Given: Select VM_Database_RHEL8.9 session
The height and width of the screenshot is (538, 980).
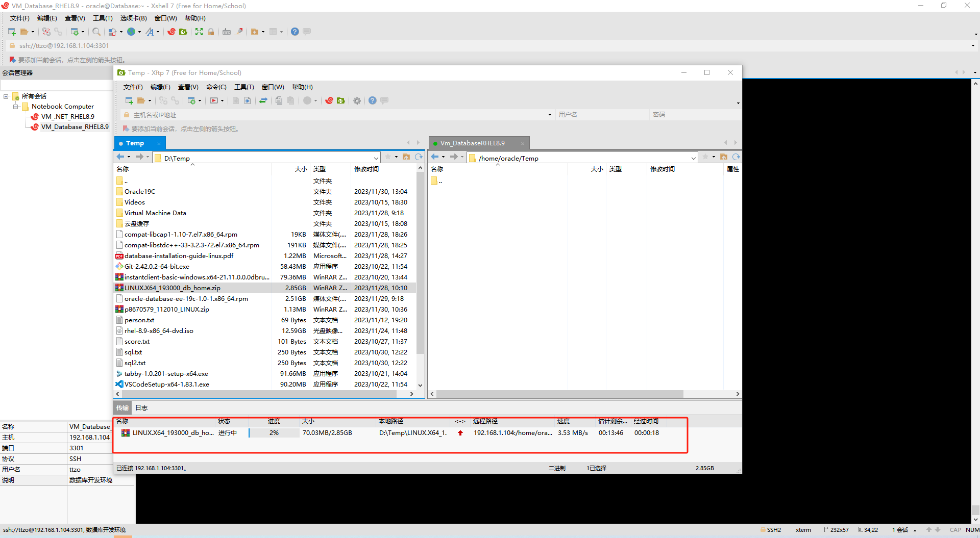Looking at the screenshot, I should pos(75,127).
